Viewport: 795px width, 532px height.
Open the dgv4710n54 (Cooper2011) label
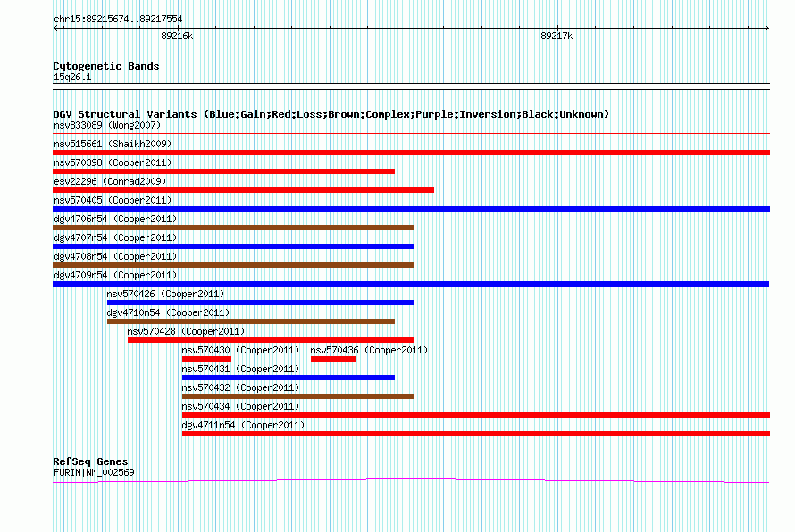pyautogui.click(x=168, y=312)
